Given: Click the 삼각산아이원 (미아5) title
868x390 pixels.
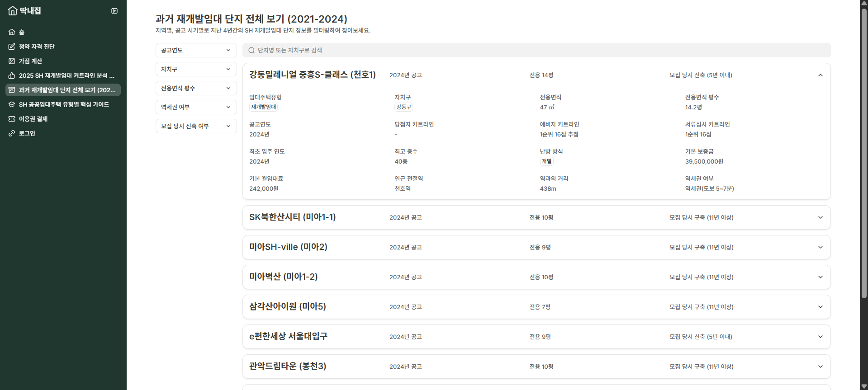Looking at the screenshot, I should [288, 306].
